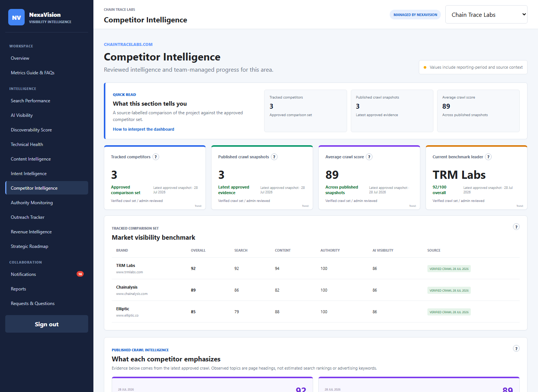Click the CONTENT column header
The height and width of the screenshot is (392, 538).
(282, 251)
